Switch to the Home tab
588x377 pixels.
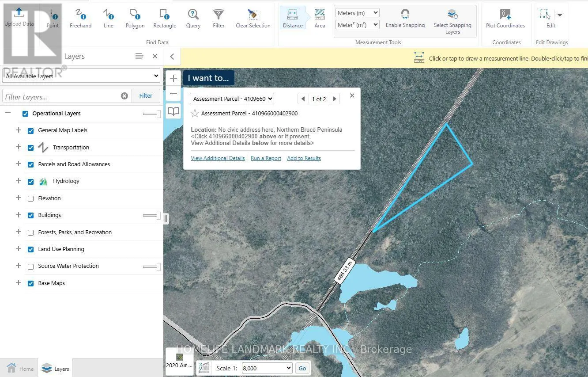20,369
